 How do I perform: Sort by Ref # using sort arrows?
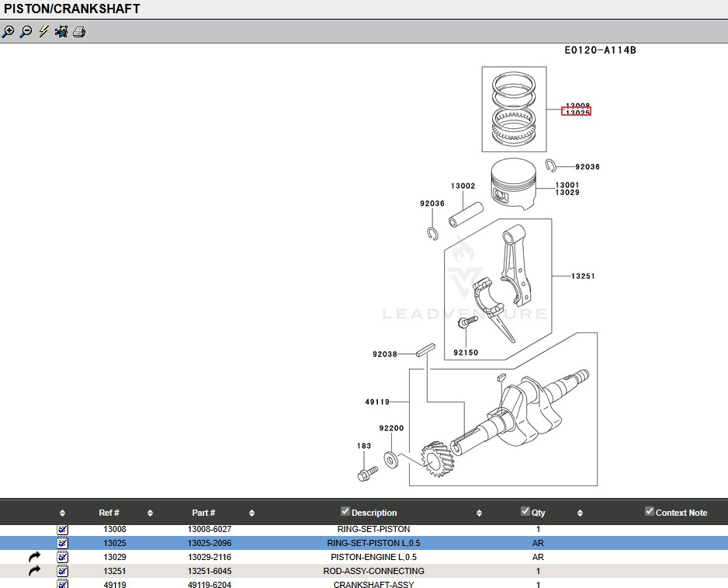coord(150,513)
